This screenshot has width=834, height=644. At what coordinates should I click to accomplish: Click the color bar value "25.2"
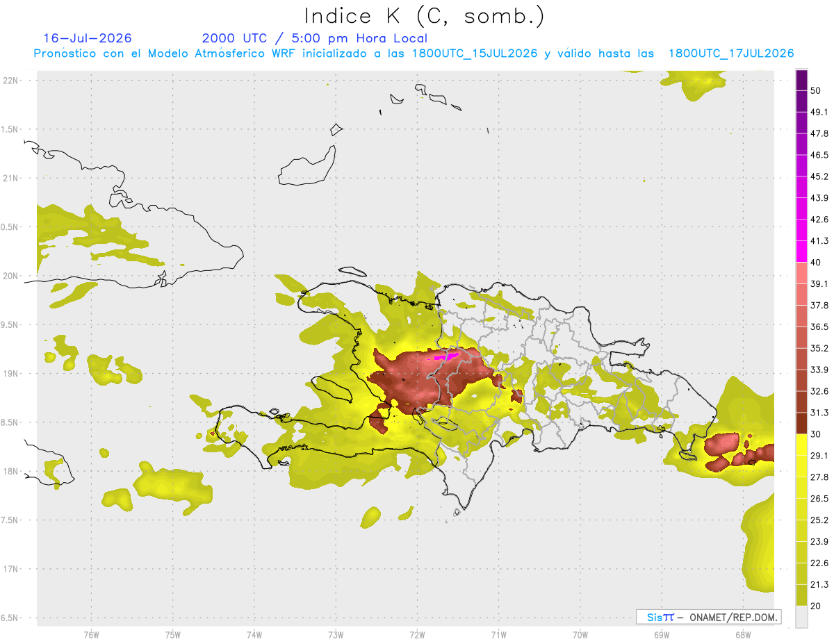point(819,520)
